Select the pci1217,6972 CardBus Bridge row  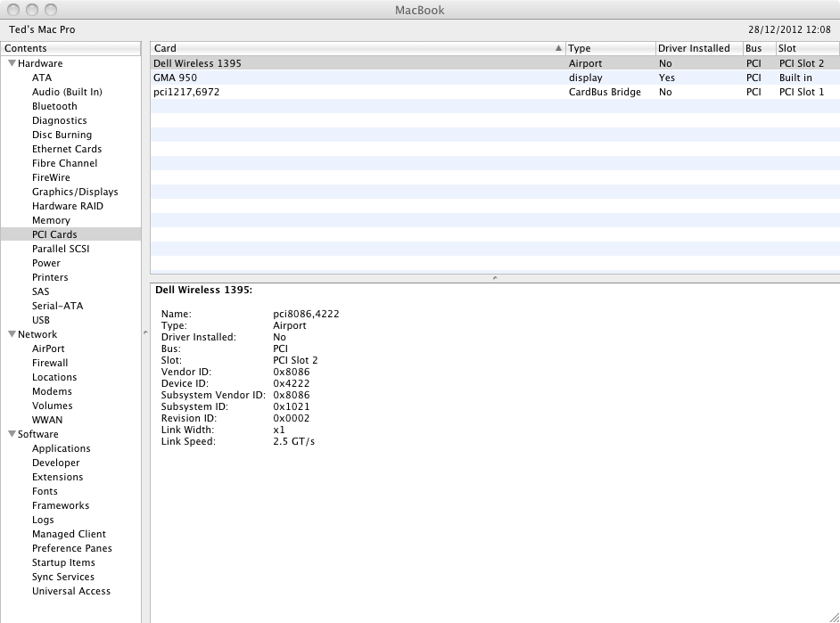click(x=357, y=92)
